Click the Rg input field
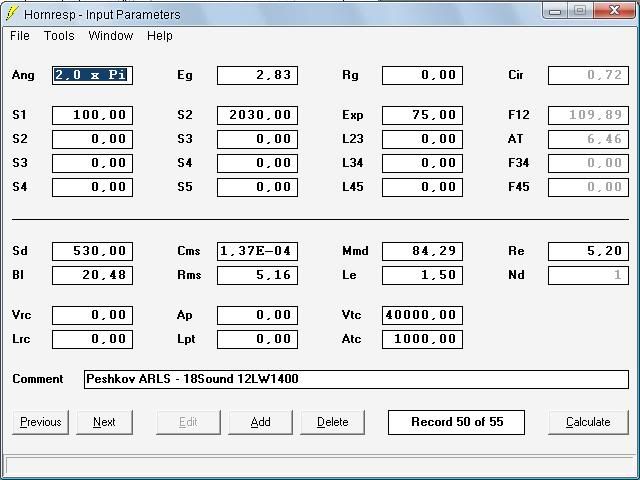 point(422,75)
